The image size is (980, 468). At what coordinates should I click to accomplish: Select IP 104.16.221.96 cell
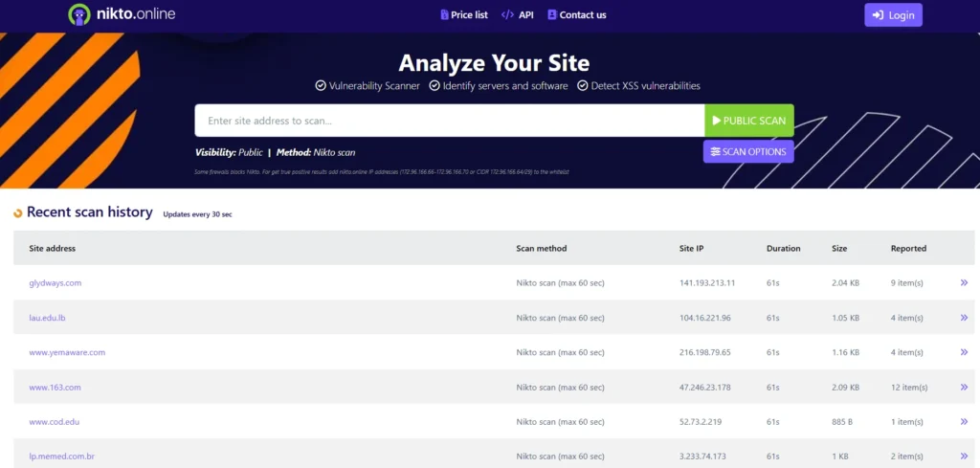point(705,318)
